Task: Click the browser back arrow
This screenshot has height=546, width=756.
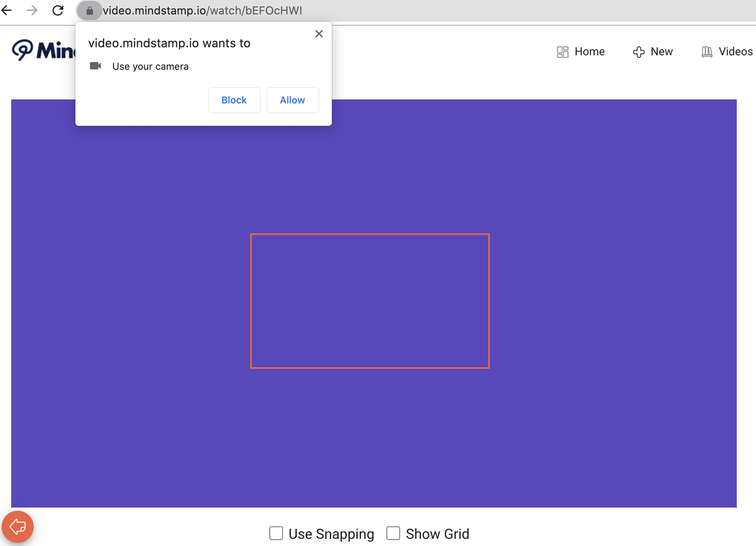Action: 7,10
